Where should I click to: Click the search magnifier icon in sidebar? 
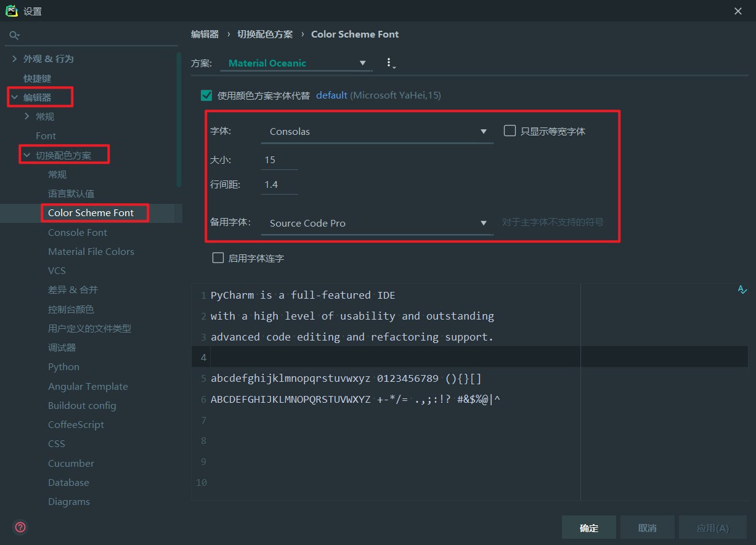14,36
